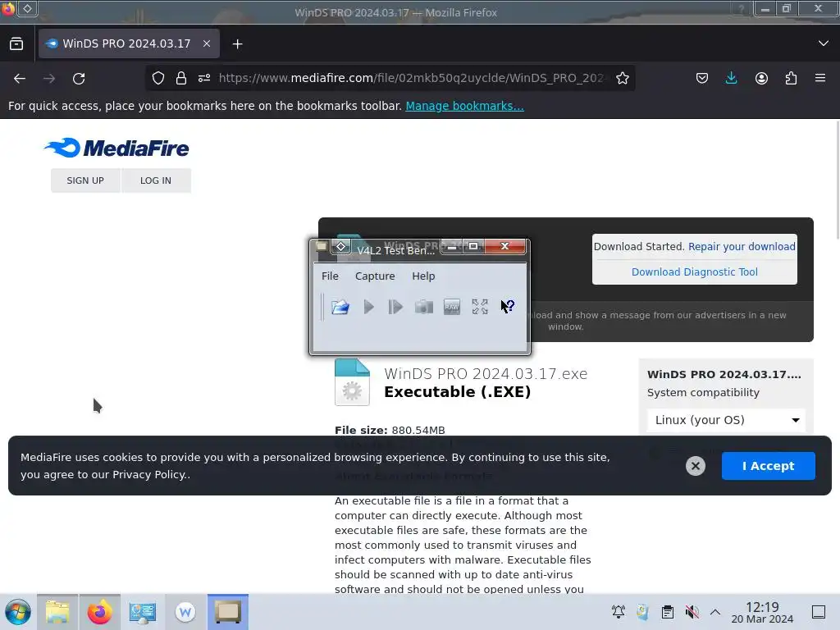Start capturing in V4L2 Test Bench
Screen dimensions: 840x630
[x=368, y=307]
